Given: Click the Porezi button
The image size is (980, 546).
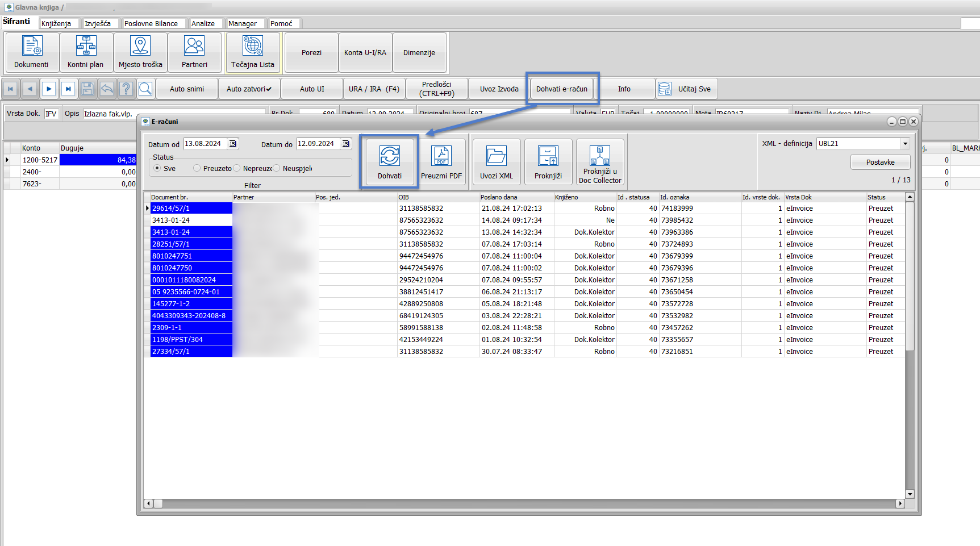Looking at the screenshot, I should [311, 52].
